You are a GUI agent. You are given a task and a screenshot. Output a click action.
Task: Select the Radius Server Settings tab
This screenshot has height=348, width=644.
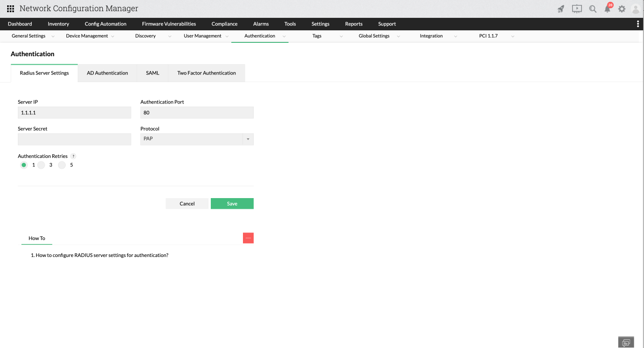click(x=44, y=73)
